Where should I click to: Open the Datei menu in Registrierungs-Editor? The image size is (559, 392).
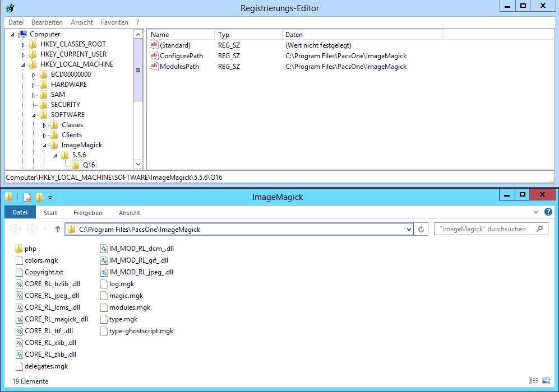[x=16, y=22]
